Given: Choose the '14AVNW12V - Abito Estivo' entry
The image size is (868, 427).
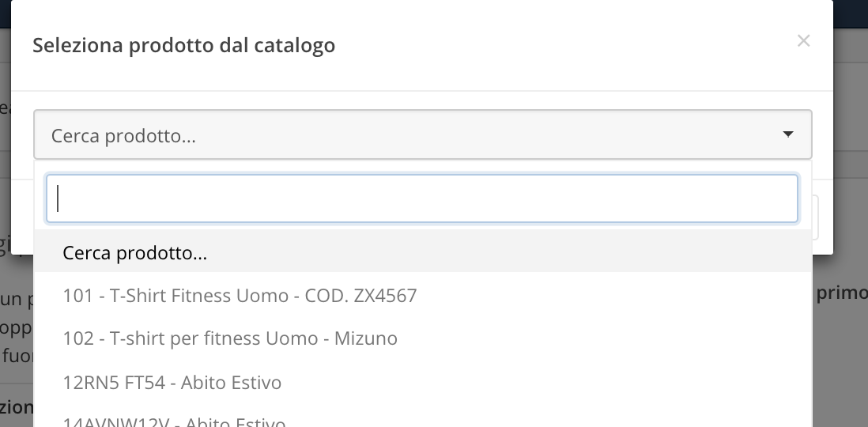Looking at the screenshot, I should (x=174, y=421).
